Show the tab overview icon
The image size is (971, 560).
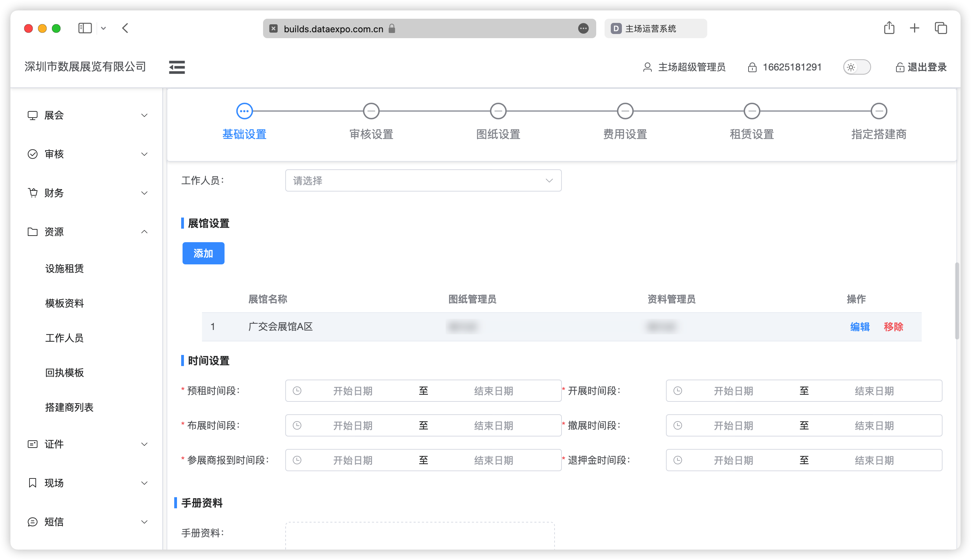coord(940,28)
